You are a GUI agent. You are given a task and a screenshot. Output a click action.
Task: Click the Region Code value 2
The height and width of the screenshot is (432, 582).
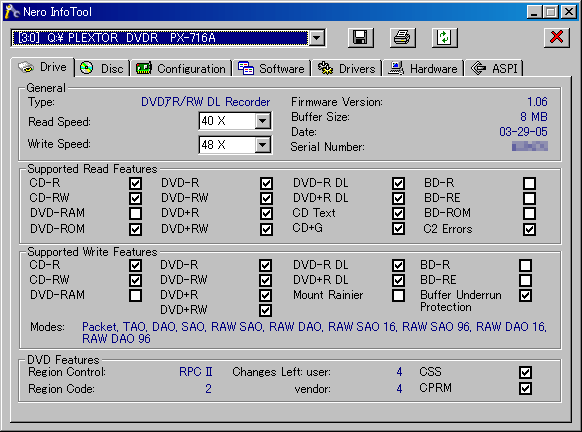coord(208,389)
